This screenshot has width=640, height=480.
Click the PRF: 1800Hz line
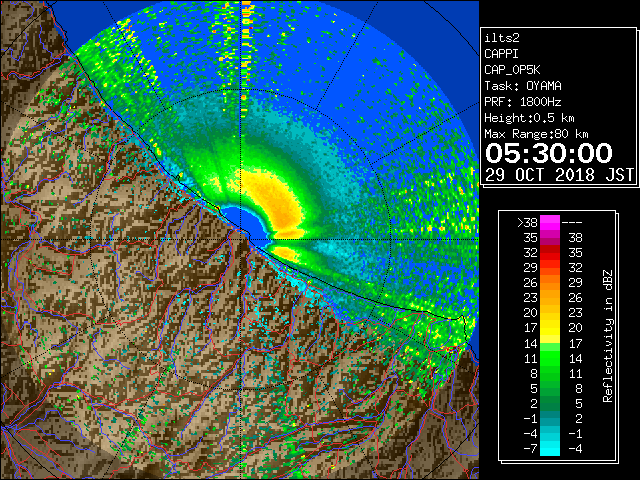(x=523, y=102)
